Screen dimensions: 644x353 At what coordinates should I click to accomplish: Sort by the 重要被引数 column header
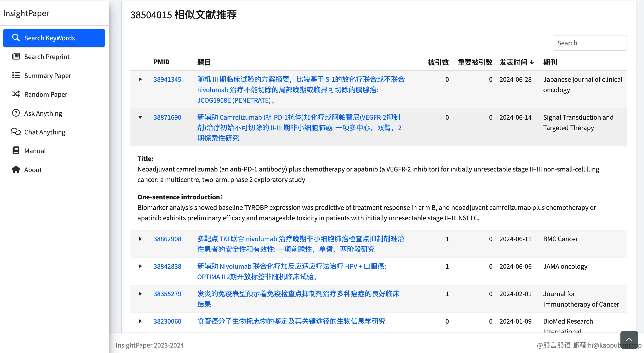coord(475,62)
